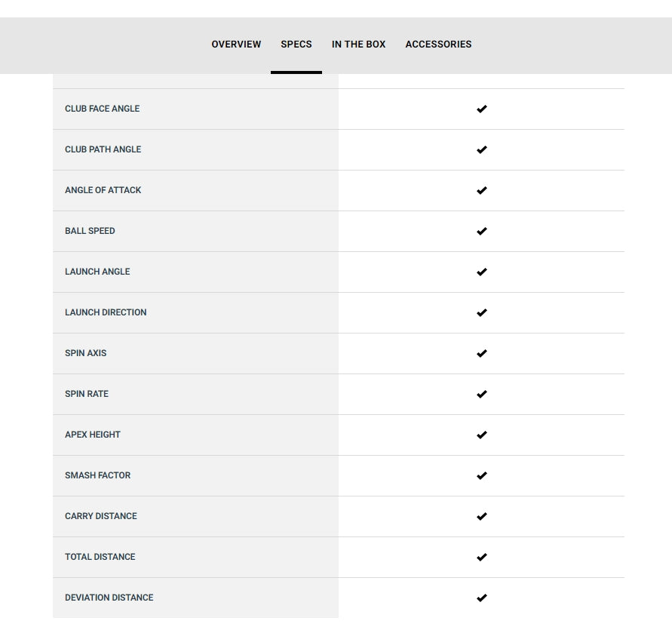The width and height of the screenshot is (672, 624).
Task: Click the Angle of Attack checkmark
Action: (x=482, y=190)
